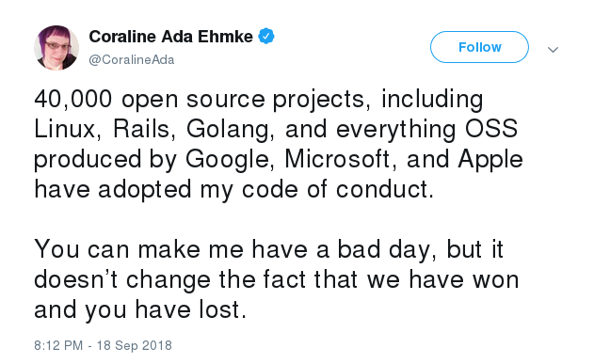Image resolution: width=594 pixels, height=364 pixels.
Task: Click the tweet paragraph about 40,000 open source projects
Action: tap(279, 143)
